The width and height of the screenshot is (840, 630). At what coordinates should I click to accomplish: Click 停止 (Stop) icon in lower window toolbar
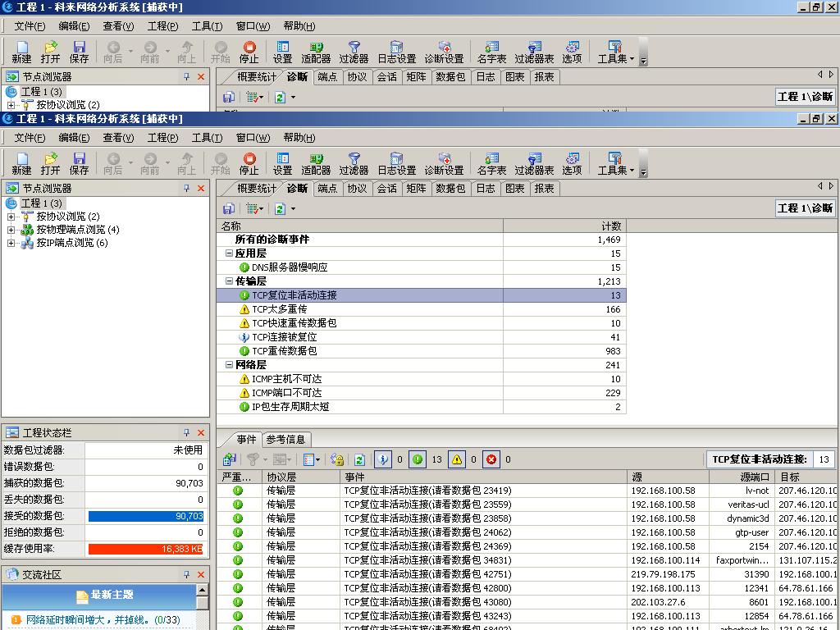pos(249,159)
